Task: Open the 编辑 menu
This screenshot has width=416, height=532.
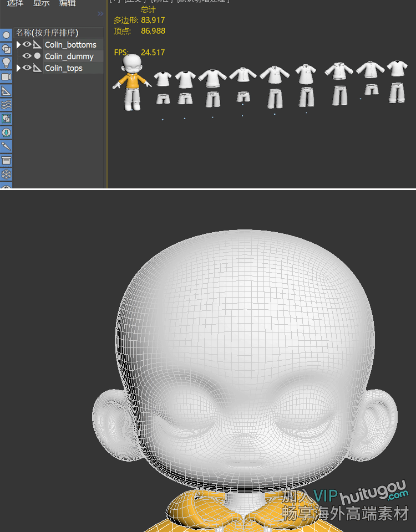Action: point(67,3)
